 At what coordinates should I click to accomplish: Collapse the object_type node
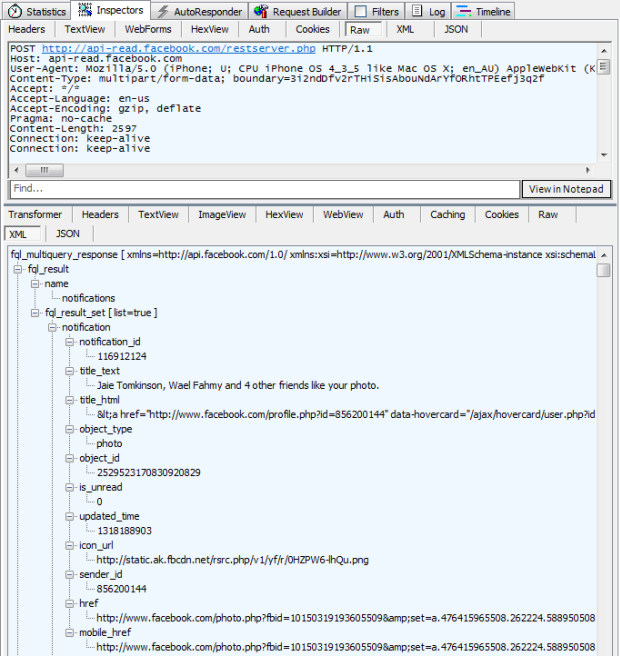click(x=69, y=429)
